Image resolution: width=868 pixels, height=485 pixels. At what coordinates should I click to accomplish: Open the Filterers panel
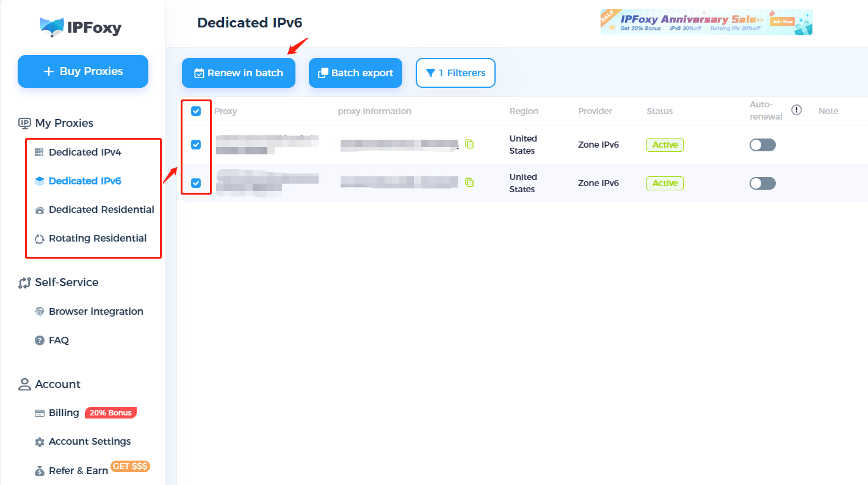[x=455, y=73]
